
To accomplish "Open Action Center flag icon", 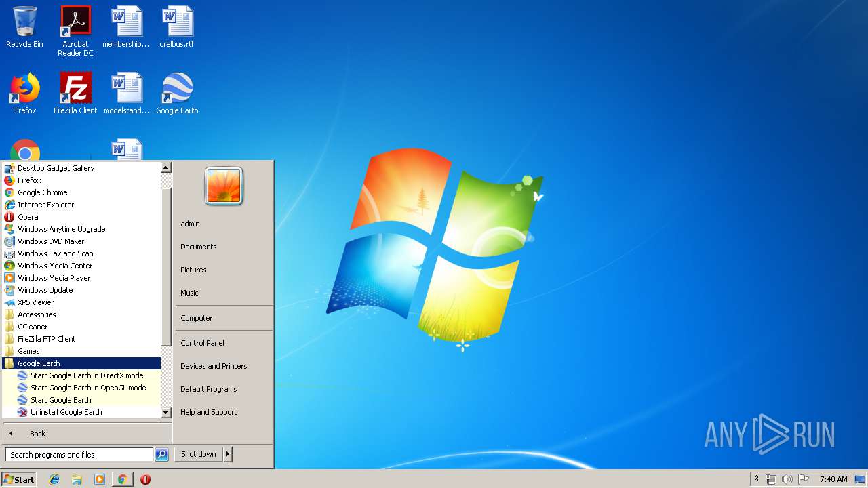I will pyautogui.click(x=804, y=479).
